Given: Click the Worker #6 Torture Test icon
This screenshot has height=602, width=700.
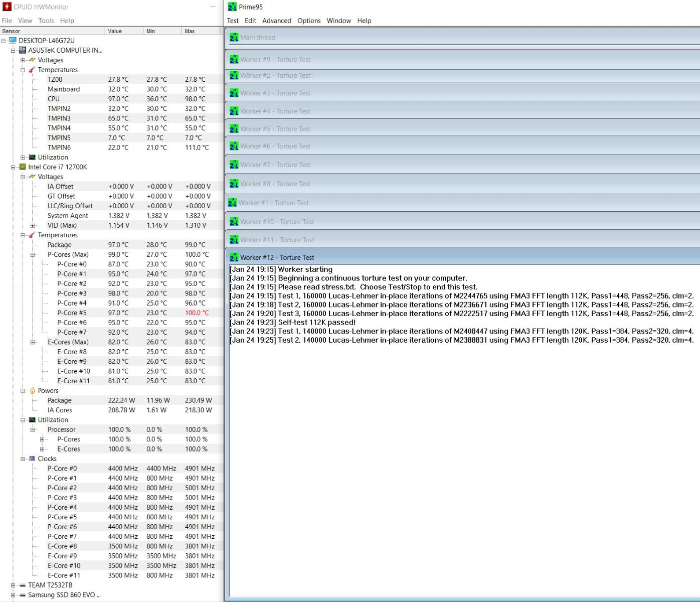Looking at the screenshot, I should tap(234, 146).
